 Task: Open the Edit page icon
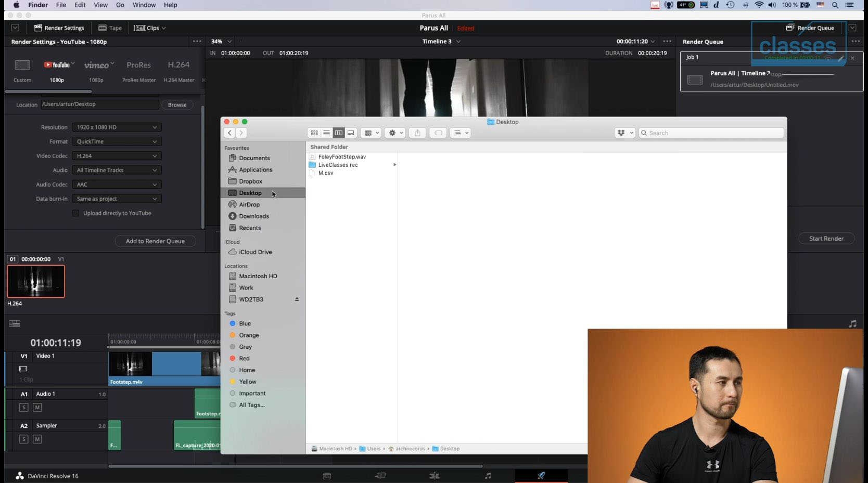click(x=434, y=476)
